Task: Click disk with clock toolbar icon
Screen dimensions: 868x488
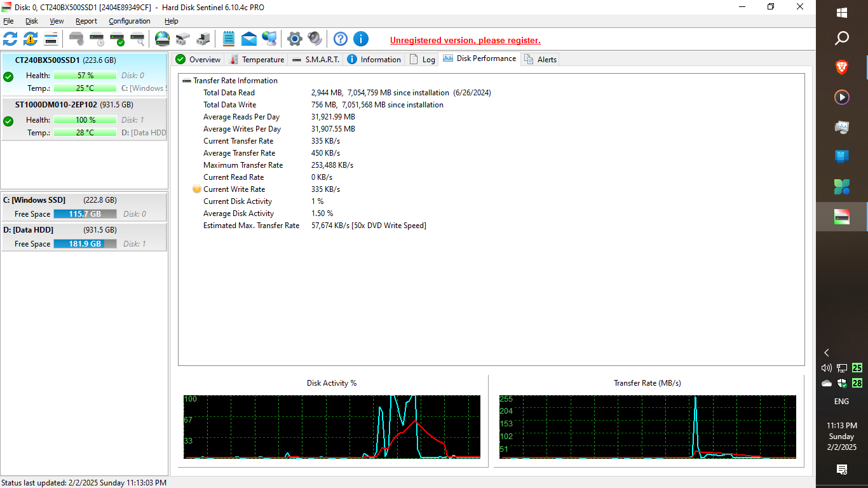Action: pos(97,39)
